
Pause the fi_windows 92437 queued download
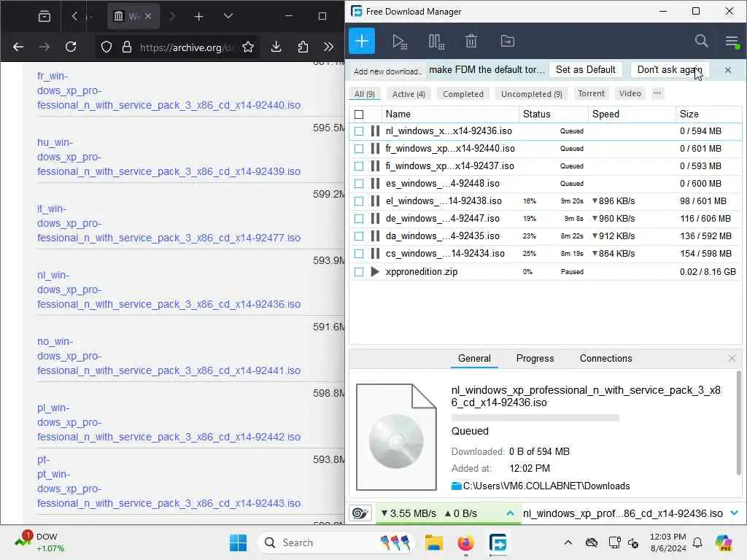pos(375,166)
